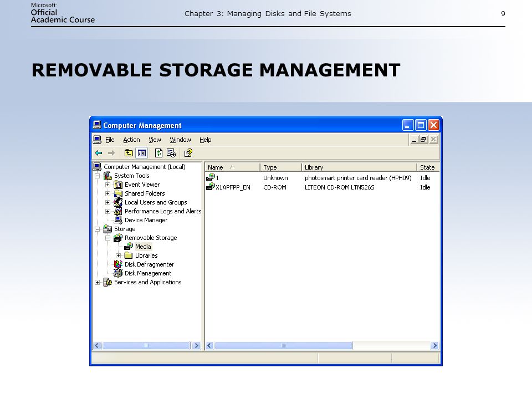Click the tree pane horizontal scrollbar thumb
The height and width of the screenshot is (399, 532).
pyautogui.click(x=146, y=346)
